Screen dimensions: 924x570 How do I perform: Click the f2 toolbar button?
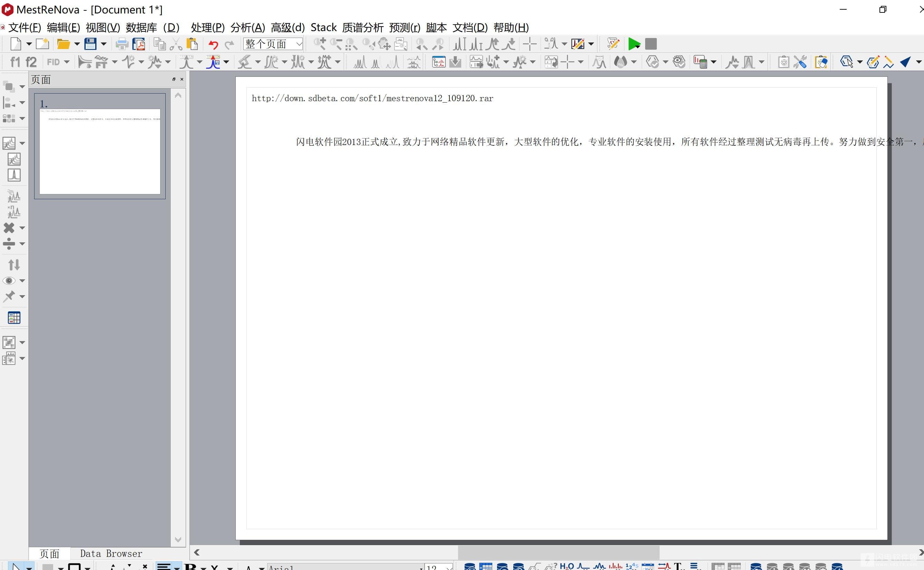31,62
